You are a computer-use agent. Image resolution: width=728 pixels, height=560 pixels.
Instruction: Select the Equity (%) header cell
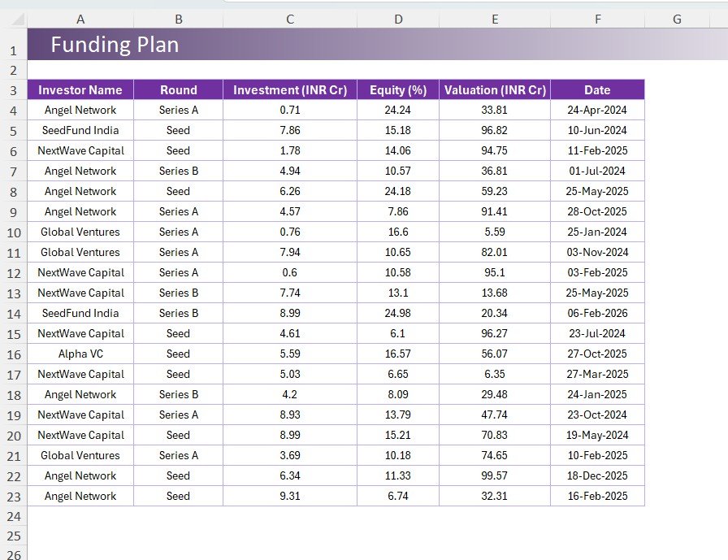pos(397,89)
